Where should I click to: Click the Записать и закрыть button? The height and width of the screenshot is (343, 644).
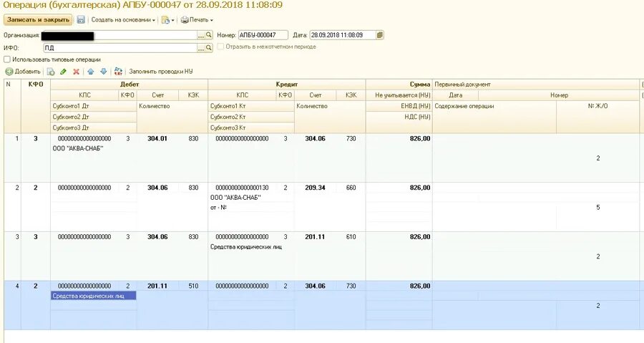pos(38,20)
